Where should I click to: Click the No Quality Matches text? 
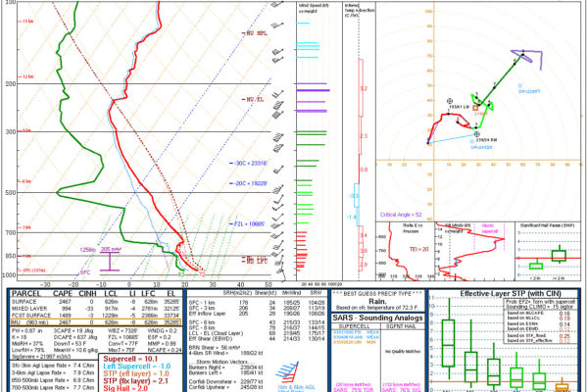(x=403, y=352)
